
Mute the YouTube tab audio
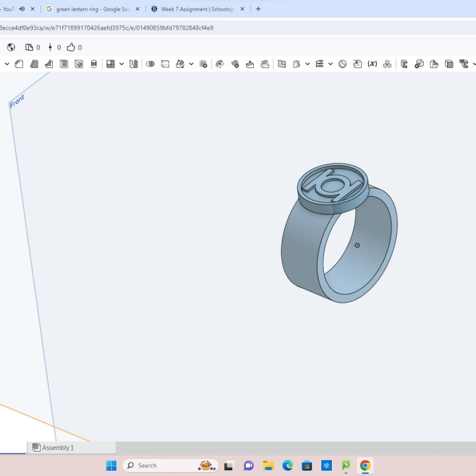pos(22,9)
